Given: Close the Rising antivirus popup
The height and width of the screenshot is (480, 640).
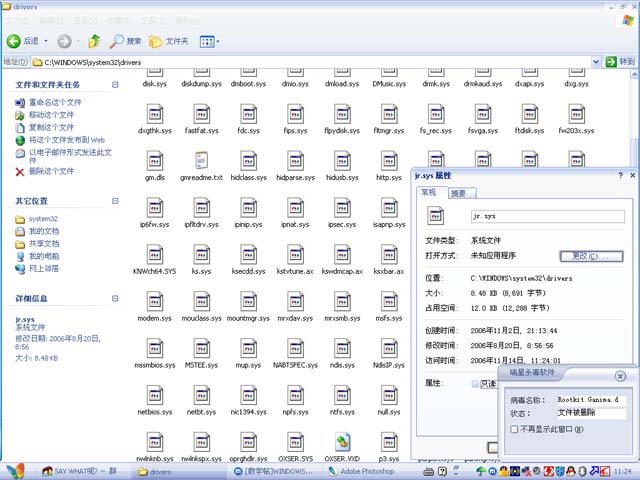Looking at the screenshot, I should coord(620,376).
